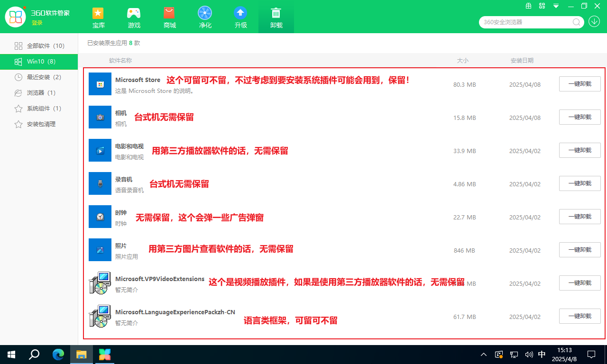Select 全部软件 (10) in sidebar

(x=39, y=46)
